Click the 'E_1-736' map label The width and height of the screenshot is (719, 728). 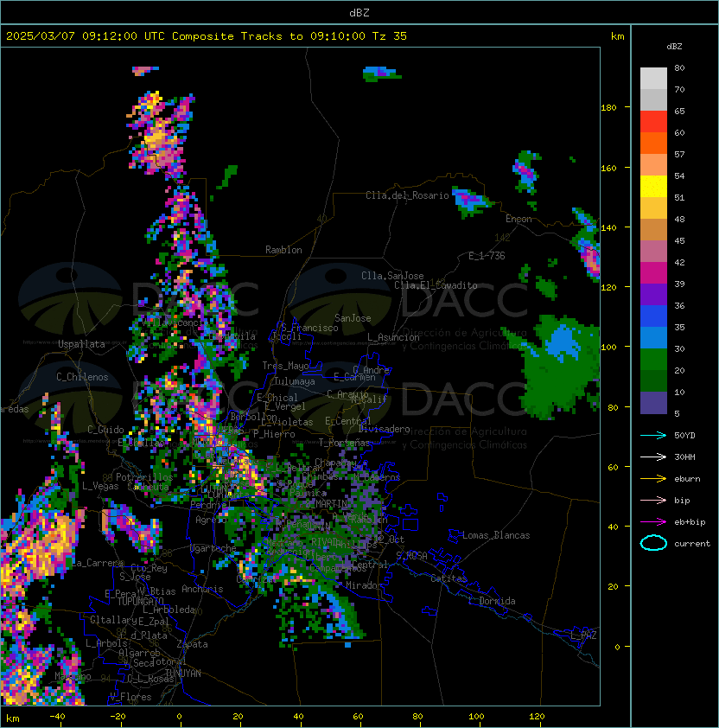(487, 256)
